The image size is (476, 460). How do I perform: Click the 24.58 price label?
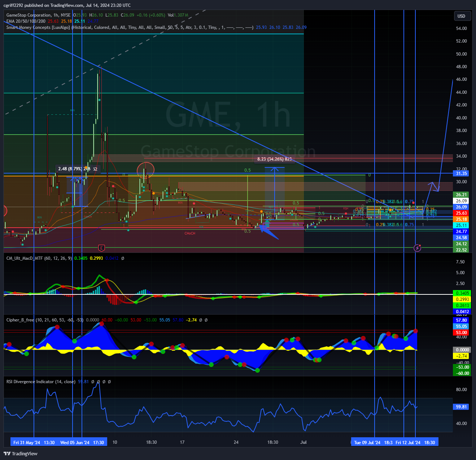pyautogui.click(x=461, y=238)
